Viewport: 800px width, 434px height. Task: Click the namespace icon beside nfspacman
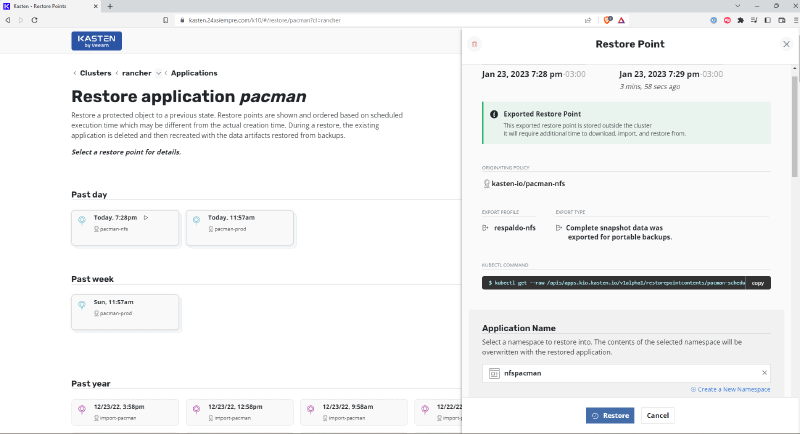point(494,373)
